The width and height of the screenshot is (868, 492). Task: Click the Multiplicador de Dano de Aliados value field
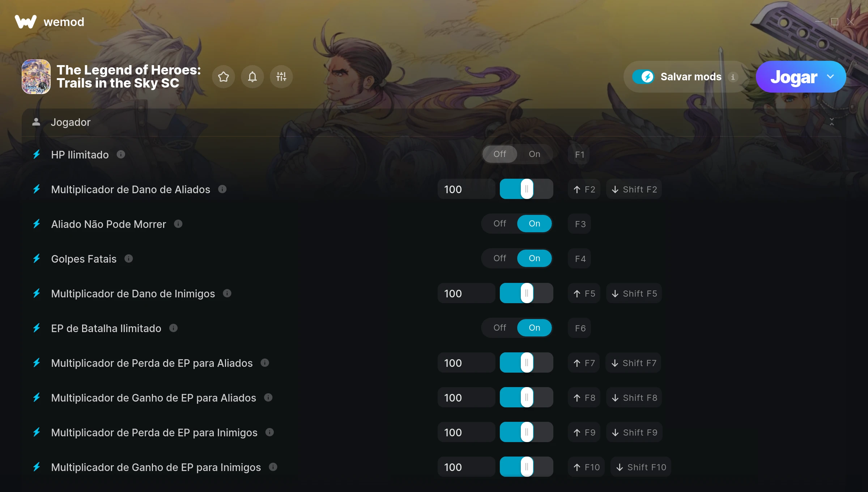coord(467,189)
